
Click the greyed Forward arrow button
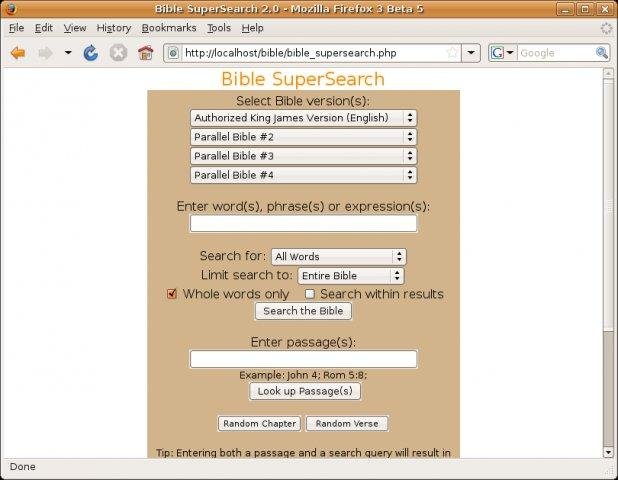[45, 53]
